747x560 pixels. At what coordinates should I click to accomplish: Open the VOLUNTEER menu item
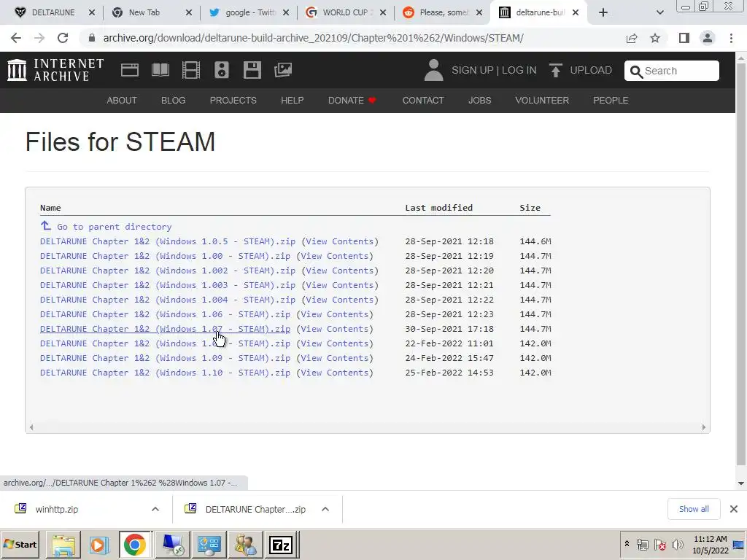(x=542, y=101)
